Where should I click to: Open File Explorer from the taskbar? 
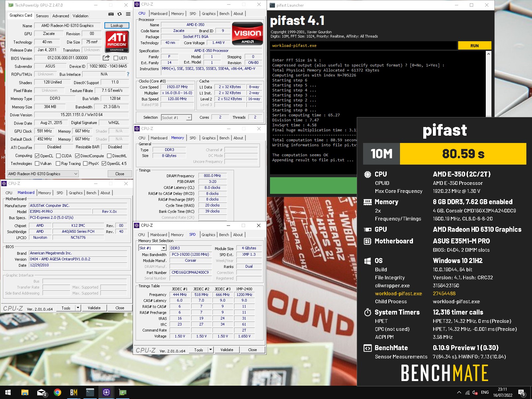[25, 393]
